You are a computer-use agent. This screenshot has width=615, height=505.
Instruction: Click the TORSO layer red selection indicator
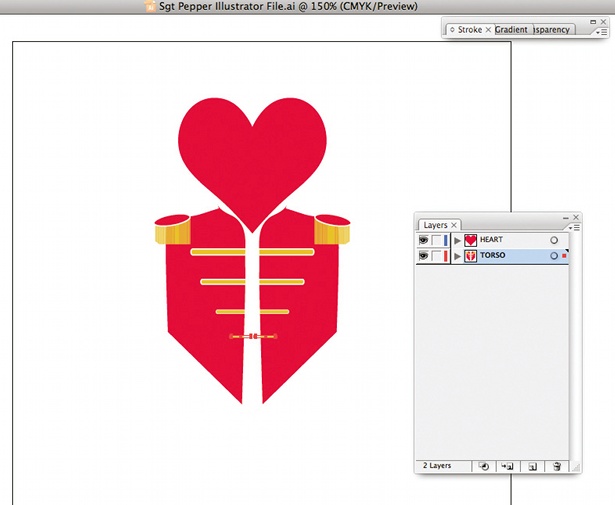click(564, 256)
